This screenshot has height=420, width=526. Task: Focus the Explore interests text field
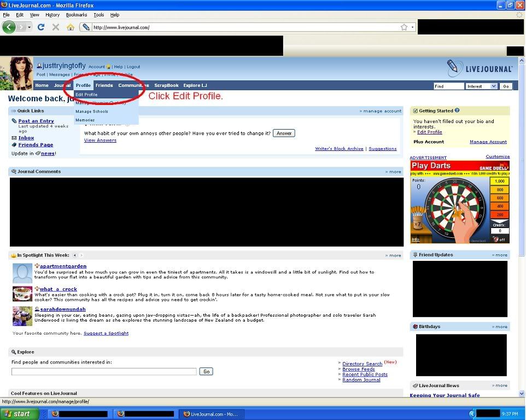coord(104,371)
